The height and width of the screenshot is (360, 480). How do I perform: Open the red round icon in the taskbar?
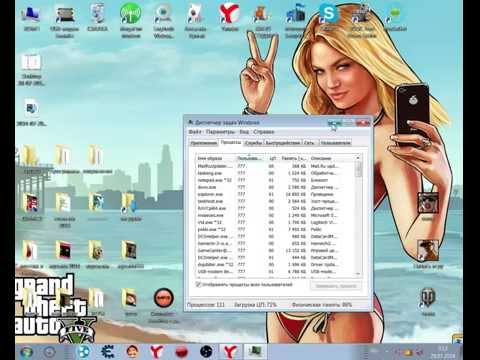tap(181, 352)
